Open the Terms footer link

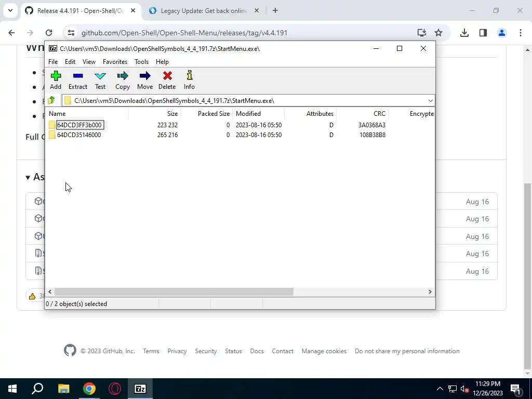(151, 351)
